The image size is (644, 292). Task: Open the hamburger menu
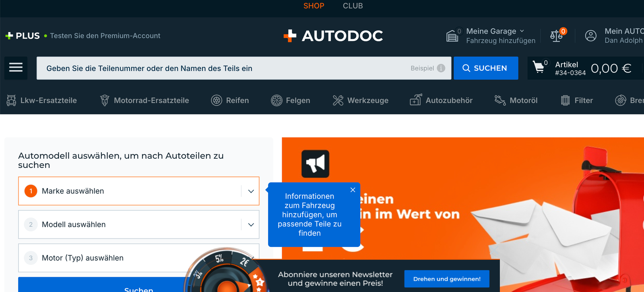[16, 68]
